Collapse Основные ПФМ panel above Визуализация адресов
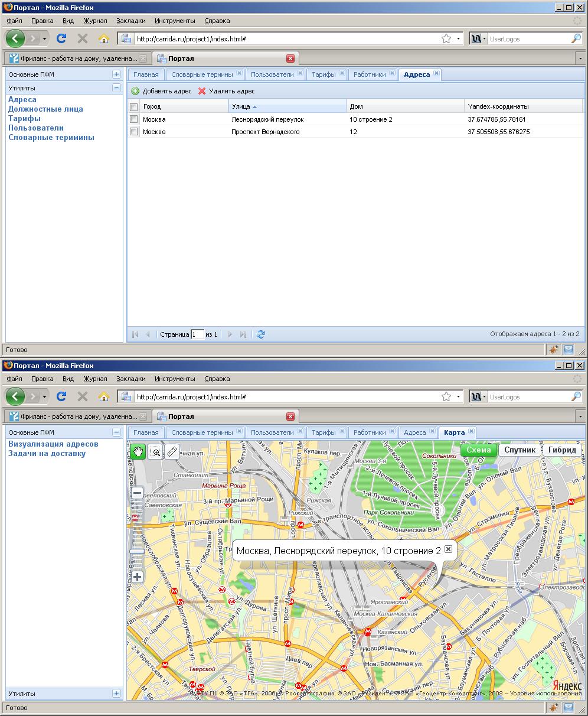This screenshot has height=716, width=588. [x=116, y=432]
